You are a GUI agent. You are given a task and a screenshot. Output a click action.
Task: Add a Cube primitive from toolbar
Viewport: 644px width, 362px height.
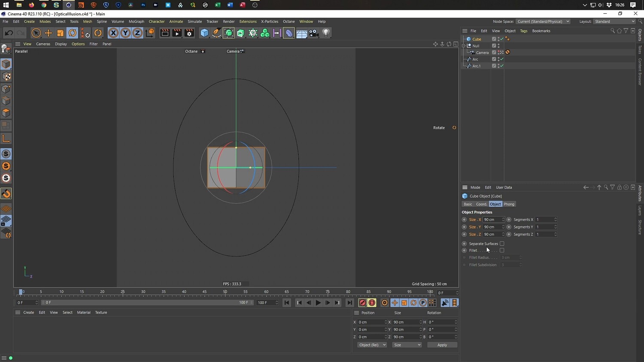pos(204,33)
